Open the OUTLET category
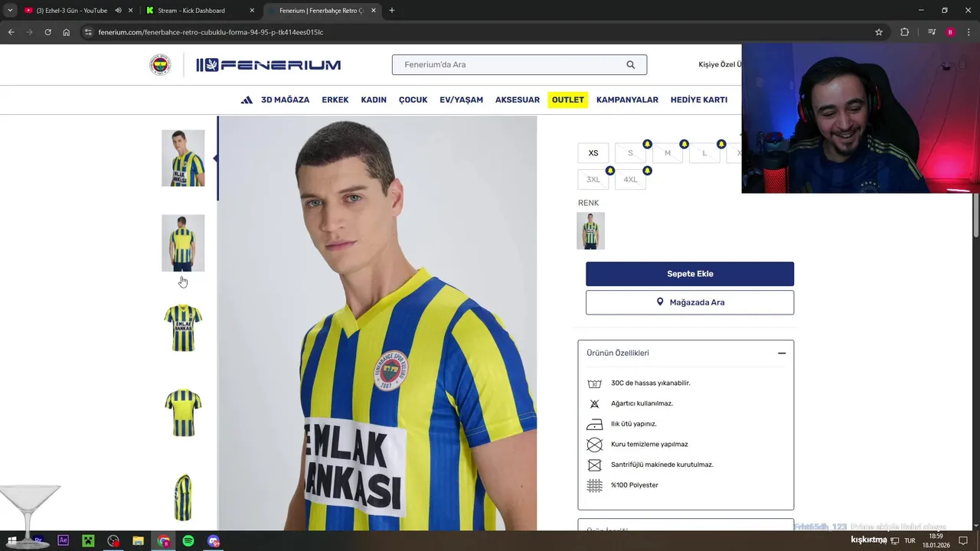980x551 pixels. click(x=568, y=100)
